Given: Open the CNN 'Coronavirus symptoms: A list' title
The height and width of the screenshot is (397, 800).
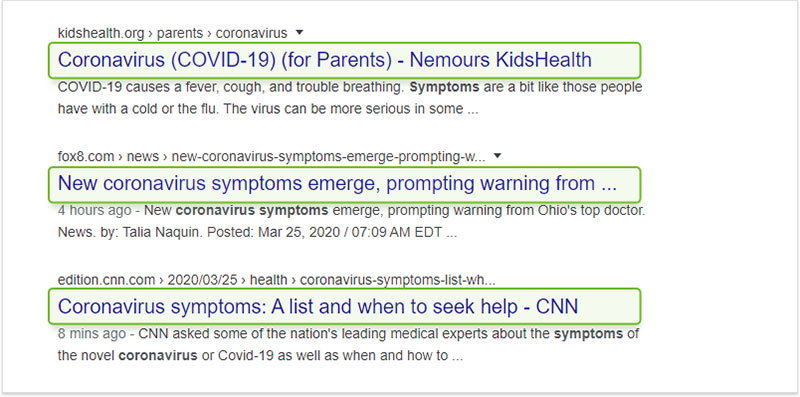Looking at the screenshot, I should tap(318, 307).
